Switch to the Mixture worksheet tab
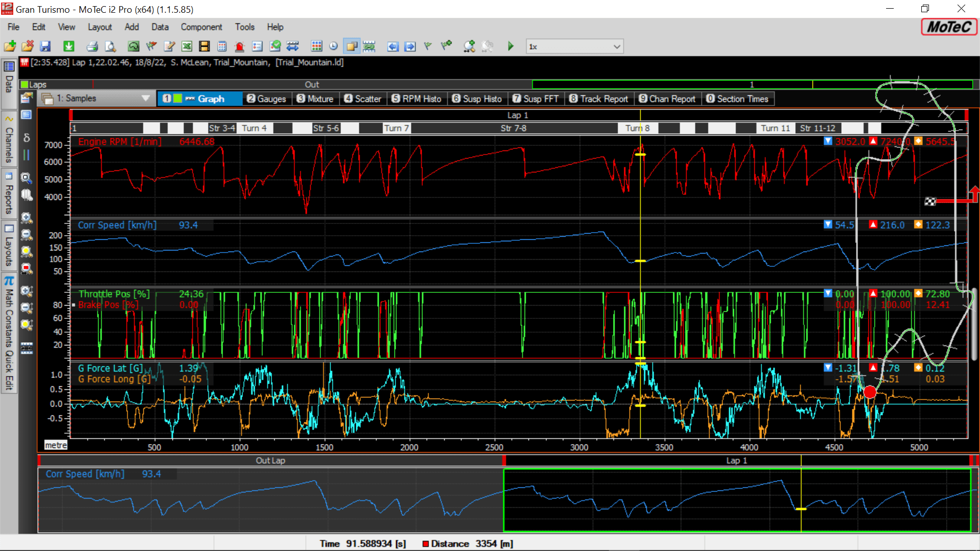Viewport: 980px width, 551px height. point(315,99)
